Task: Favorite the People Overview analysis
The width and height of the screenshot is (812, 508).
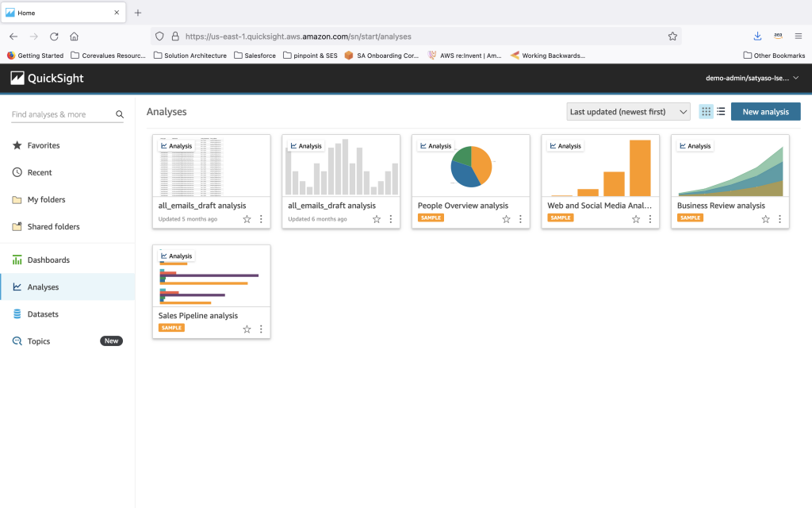Action: click(x=505, y=218)
